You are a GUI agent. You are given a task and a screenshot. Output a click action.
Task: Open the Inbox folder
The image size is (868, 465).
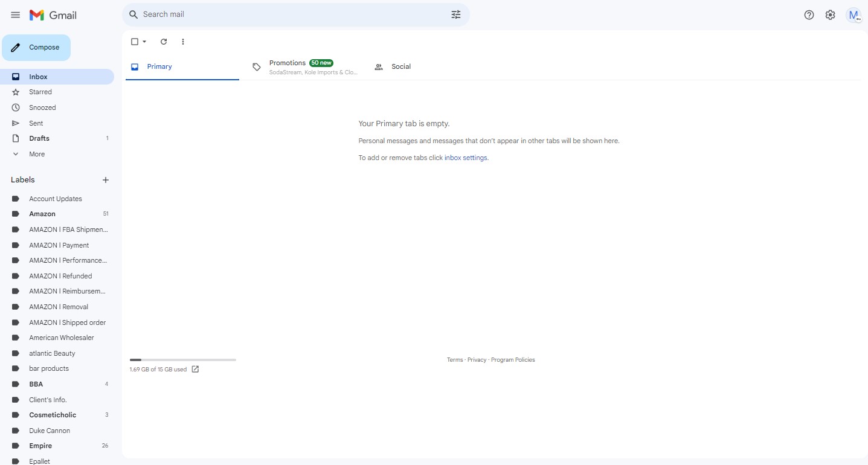(x=57, y=77)
